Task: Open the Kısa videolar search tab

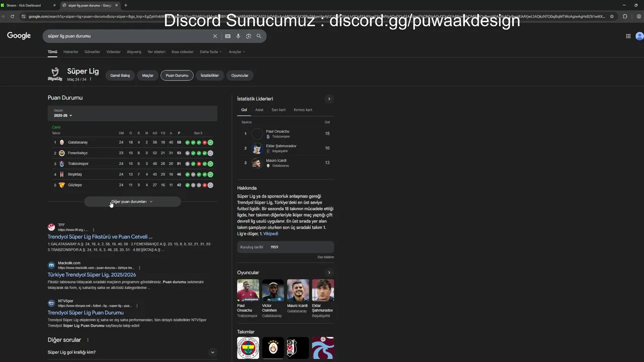Action: pos(183,52)
